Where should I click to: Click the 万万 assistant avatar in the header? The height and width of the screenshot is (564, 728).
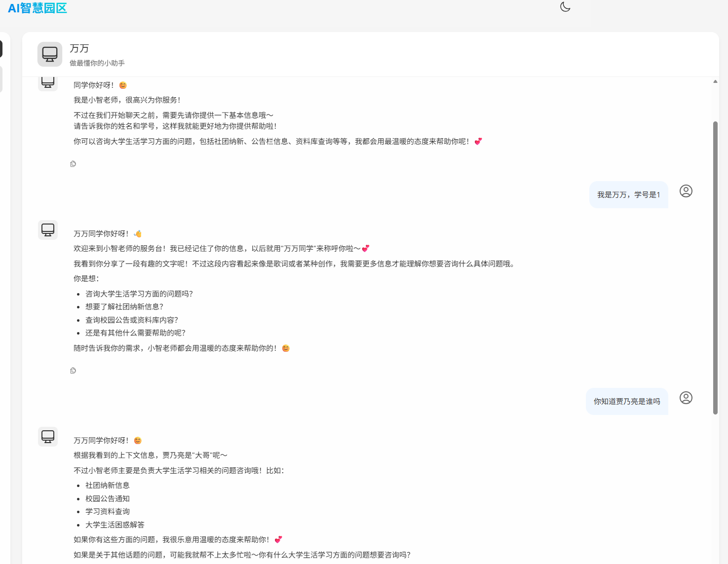point(49,54)
